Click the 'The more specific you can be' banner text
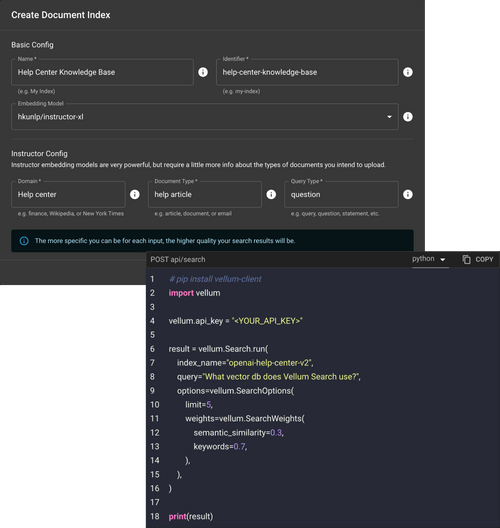Viewport: 500px width, 528px height. point(165,241)
